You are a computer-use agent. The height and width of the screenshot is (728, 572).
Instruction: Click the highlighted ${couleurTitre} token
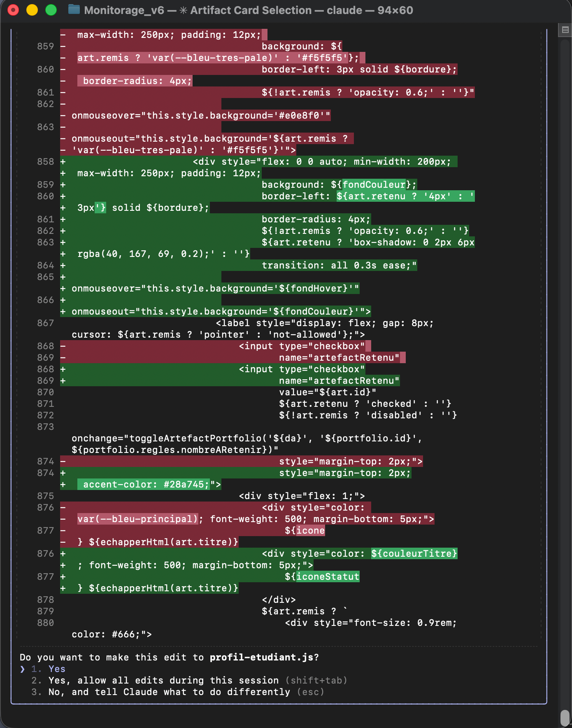click(x=414, y=554)
